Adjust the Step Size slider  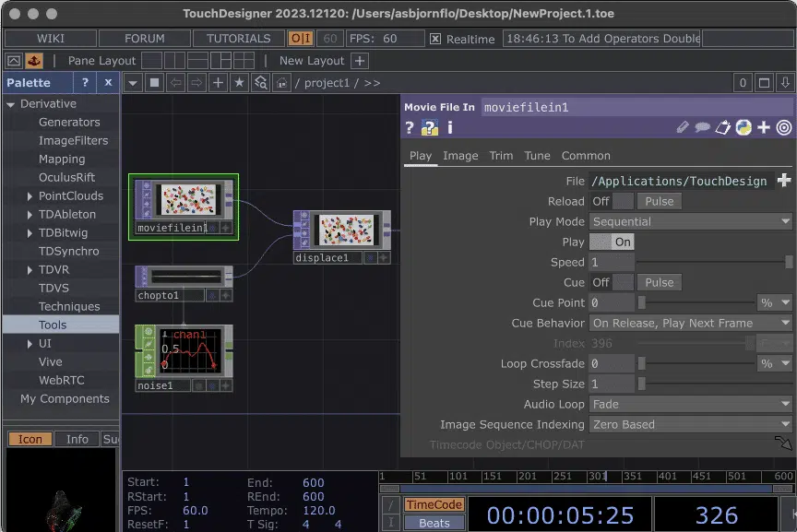coord(714,384)
